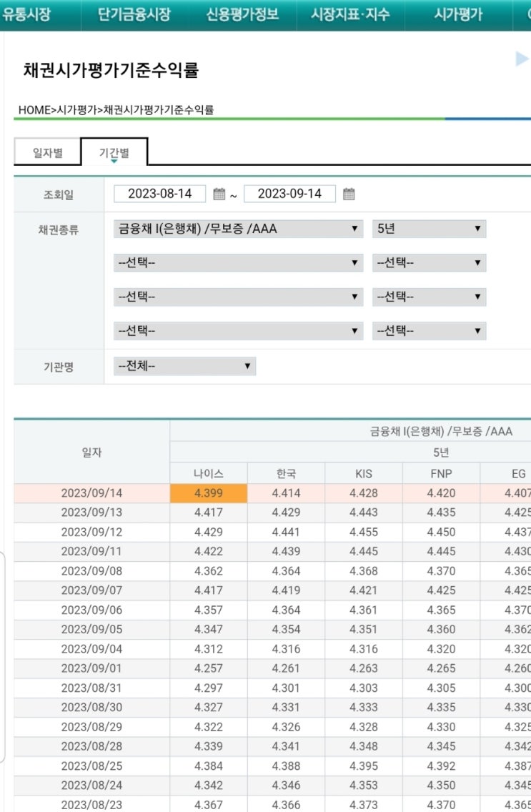531x812 pixels.
Task: Open the start date calendar picker icon
Action: click(219, 194)
